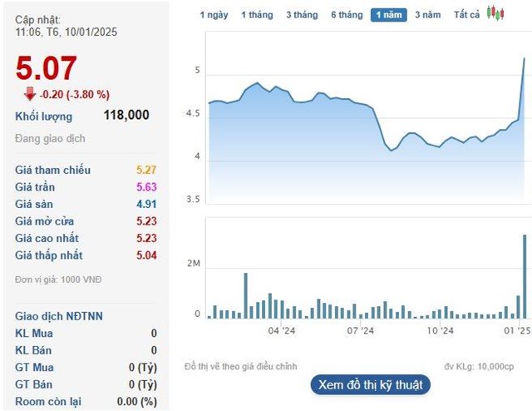Show the Tất cả full history

click(466, 15)
